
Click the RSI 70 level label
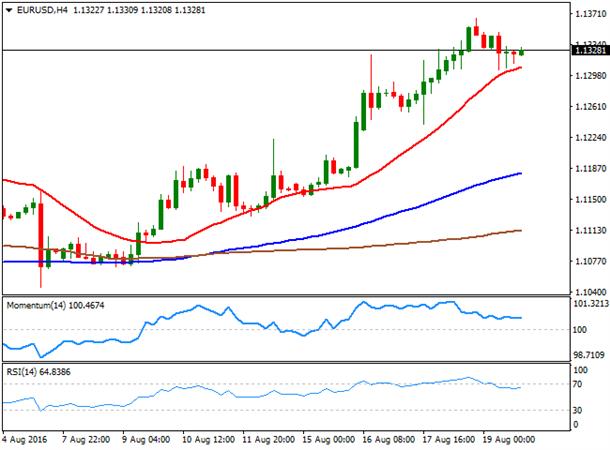pos(578,384)
